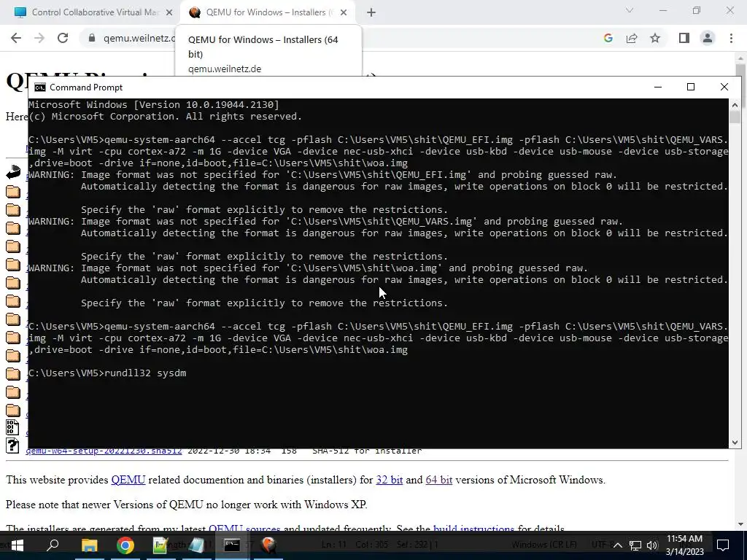Open Notepad++ from the taskbar

pos(160,545)
